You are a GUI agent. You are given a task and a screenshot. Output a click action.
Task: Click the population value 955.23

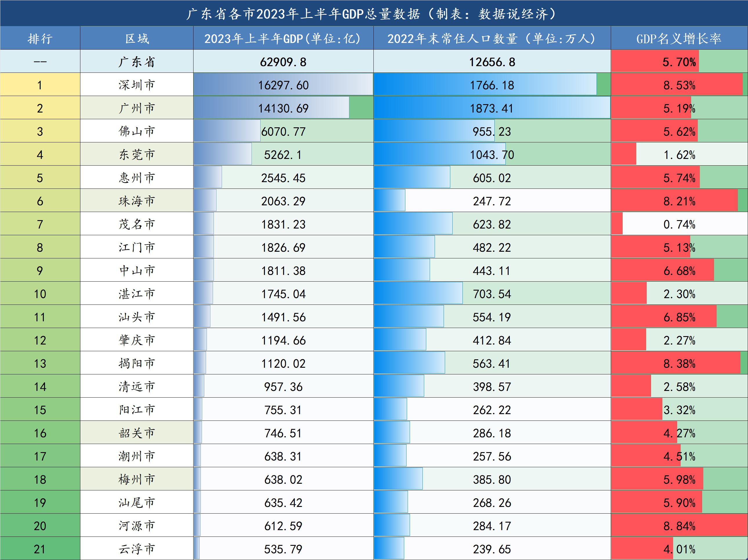[x=492, y=131]
